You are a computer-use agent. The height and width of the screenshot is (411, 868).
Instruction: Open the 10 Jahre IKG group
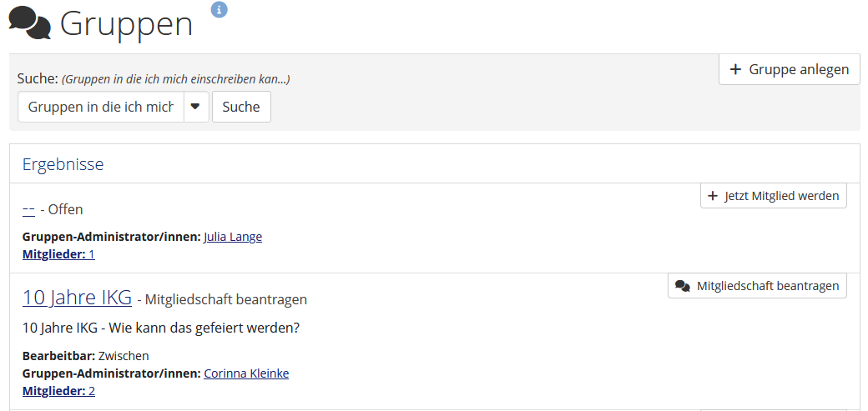pos(77,297)
